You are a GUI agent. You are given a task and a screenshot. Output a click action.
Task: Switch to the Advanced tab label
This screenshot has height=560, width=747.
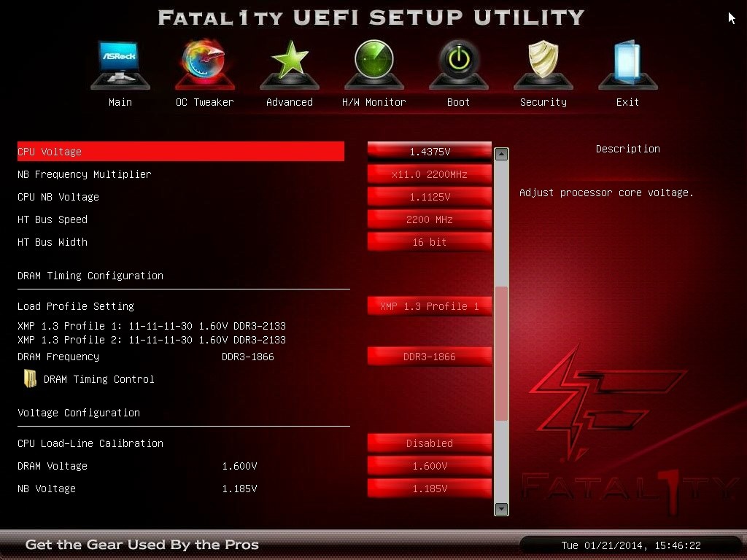[290, 102]
